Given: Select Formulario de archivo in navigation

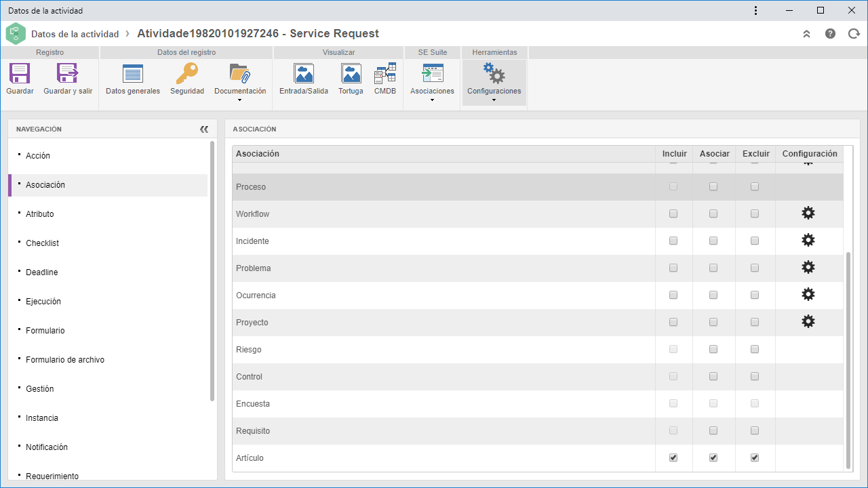Looking at the screenshot, I should point(108,360).
